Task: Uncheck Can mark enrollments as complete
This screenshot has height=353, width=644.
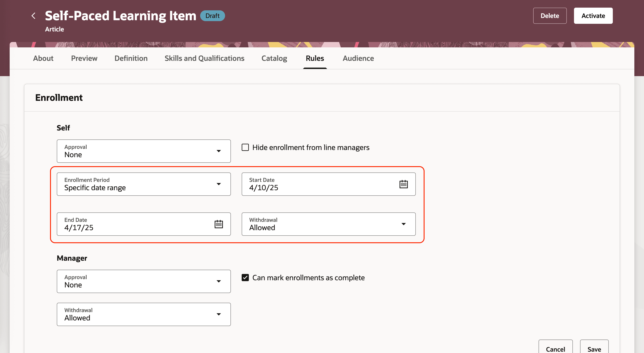Action: click(x=245, y=278)
